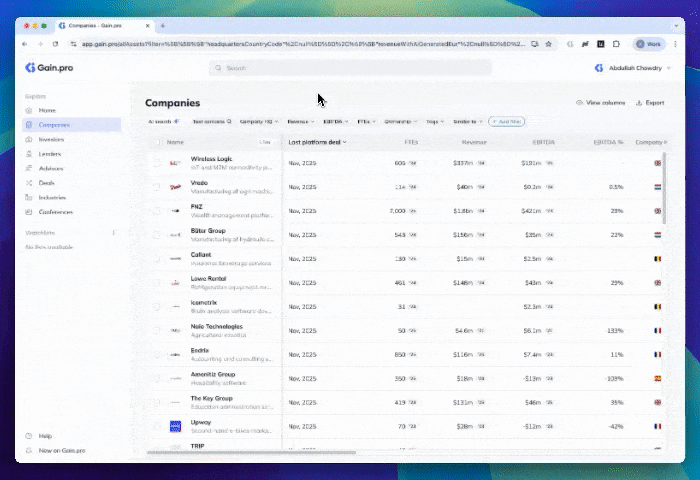Click the Add filter button

point(506,121)
